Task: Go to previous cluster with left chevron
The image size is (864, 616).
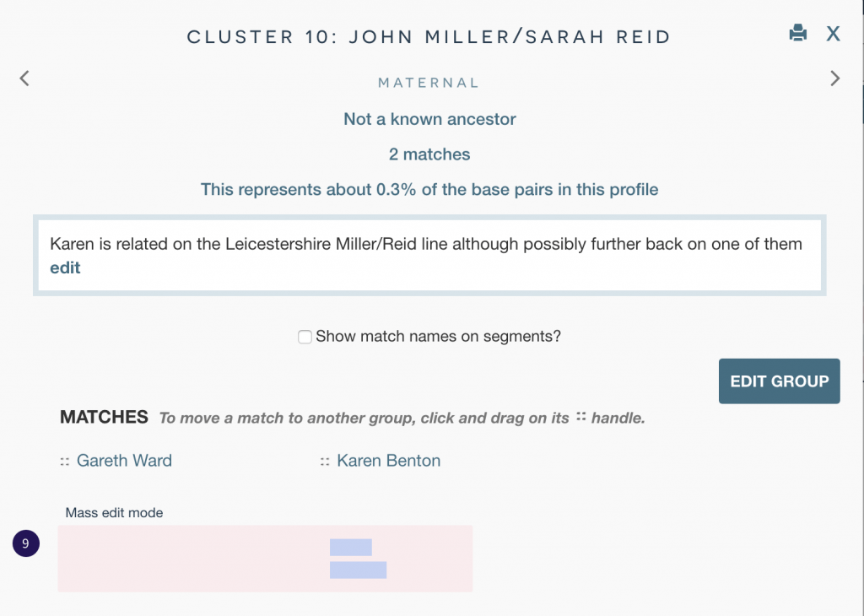Action: click(24, 78)
